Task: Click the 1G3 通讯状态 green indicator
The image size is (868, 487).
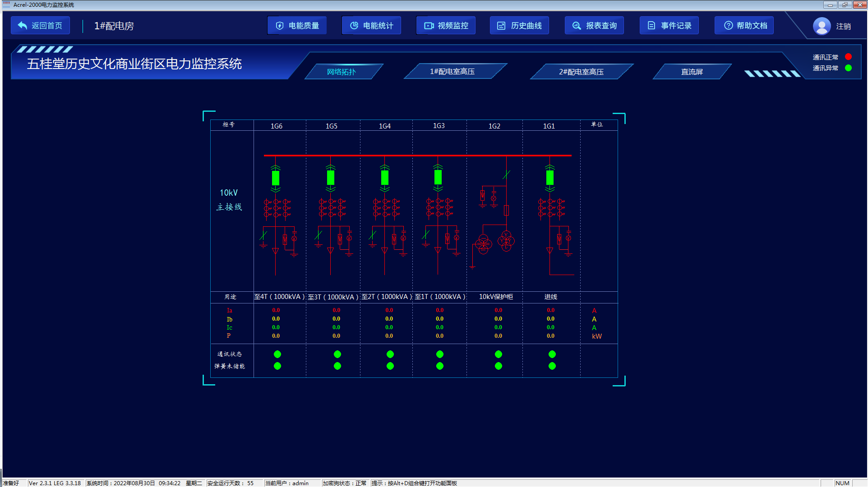Action: [440, 354]
